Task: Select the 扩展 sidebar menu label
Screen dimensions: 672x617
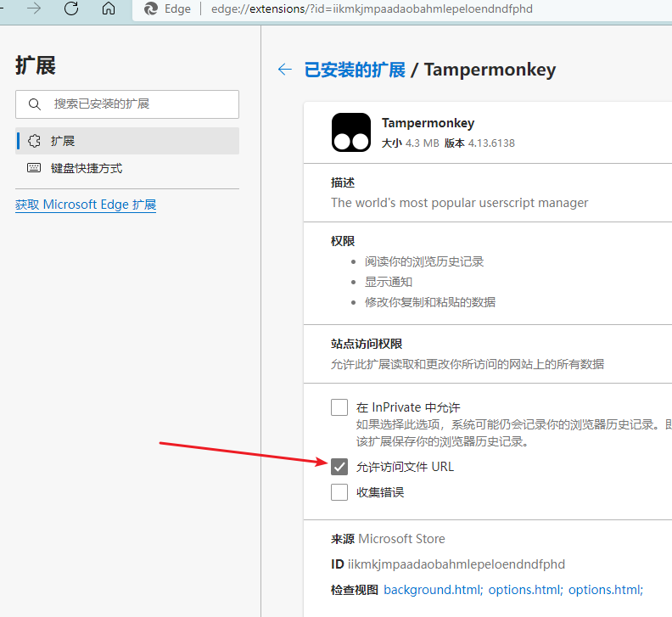Action: click(63, 141)
